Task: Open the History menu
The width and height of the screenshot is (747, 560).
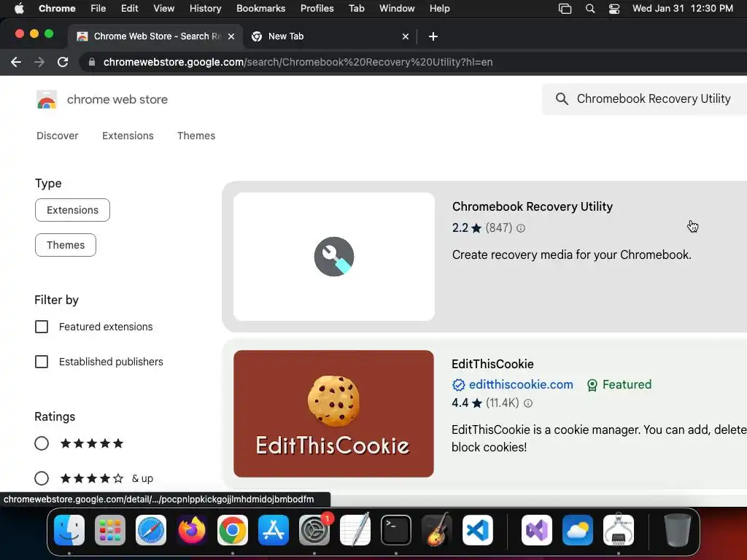Action: pyautogui.click(x=205, y=8)
